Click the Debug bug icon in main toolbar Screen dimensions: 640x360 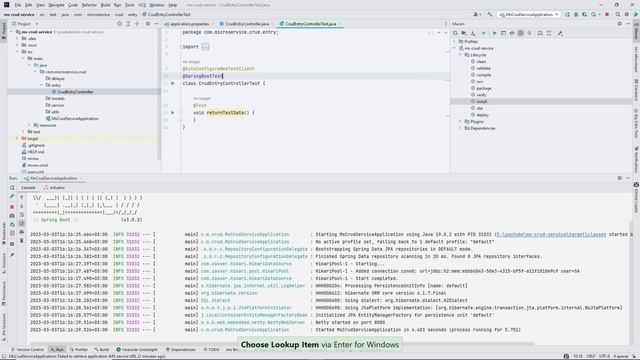(576, 14)
